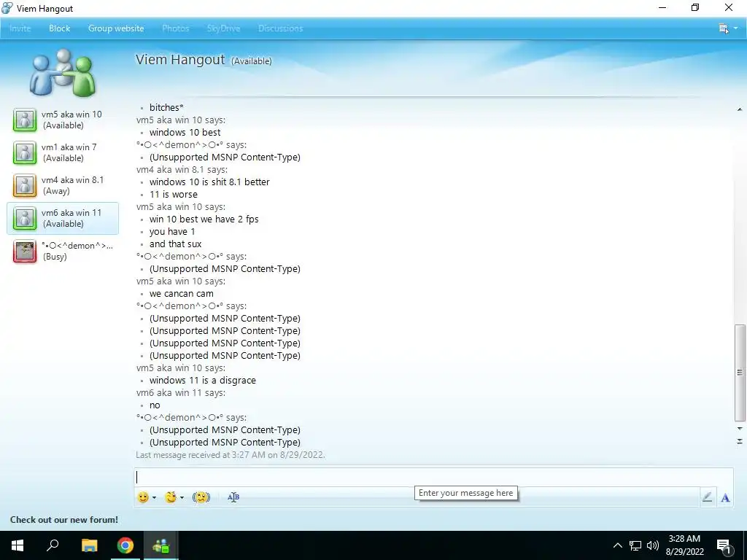Open the Windows Start menu
The width and height of the screenshot is (747, 560).
click(18, 545)
